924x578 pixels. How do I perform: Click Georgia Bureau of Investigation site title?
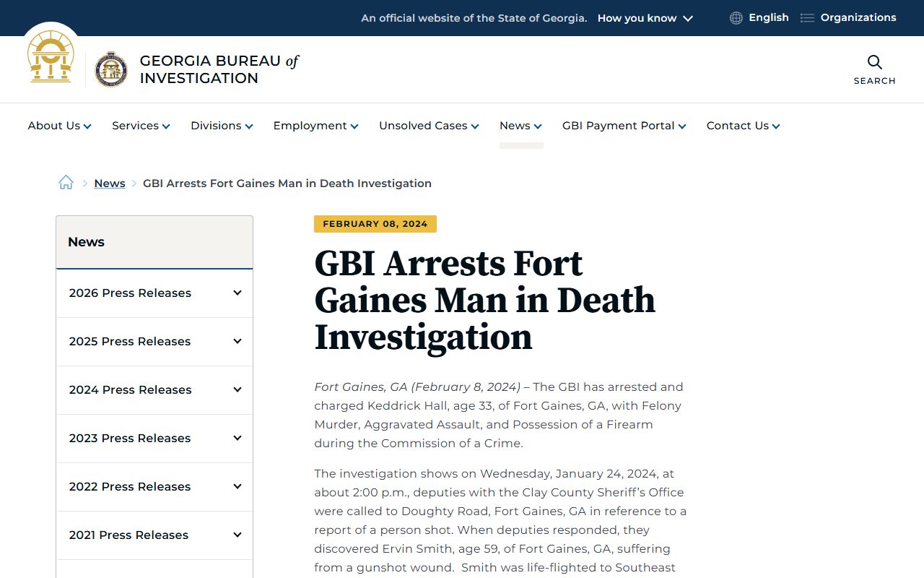pyautogui.click(x=219, y=69)
